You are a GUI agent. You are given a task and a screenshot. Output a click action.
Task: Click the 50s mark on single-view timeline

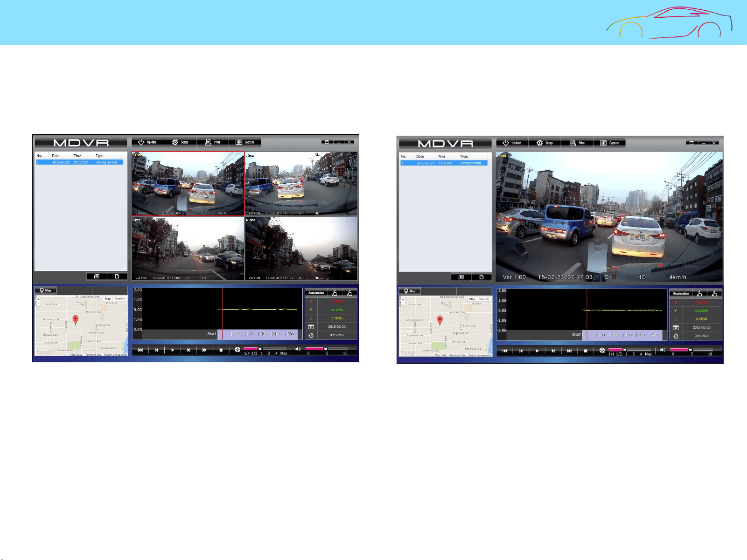[x=655, y=335]
